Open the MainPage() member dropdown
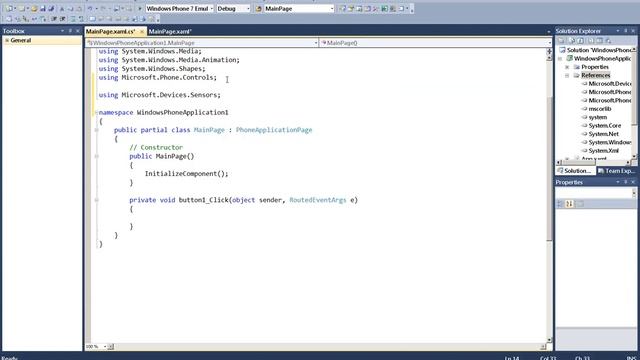The width and height of the screenshot is (640, 360). point(549,42)
